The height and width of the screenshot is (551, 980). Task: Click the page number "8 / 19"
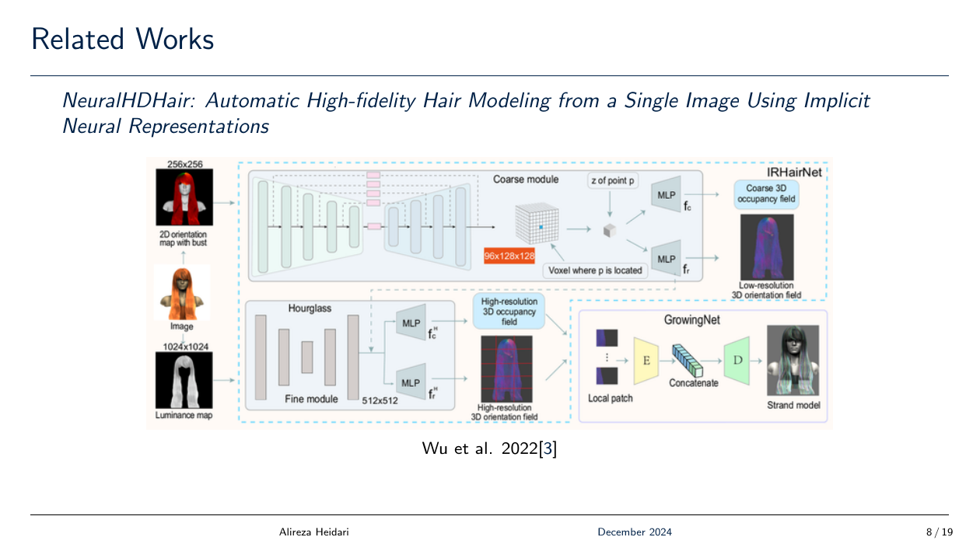click(939, 532)
